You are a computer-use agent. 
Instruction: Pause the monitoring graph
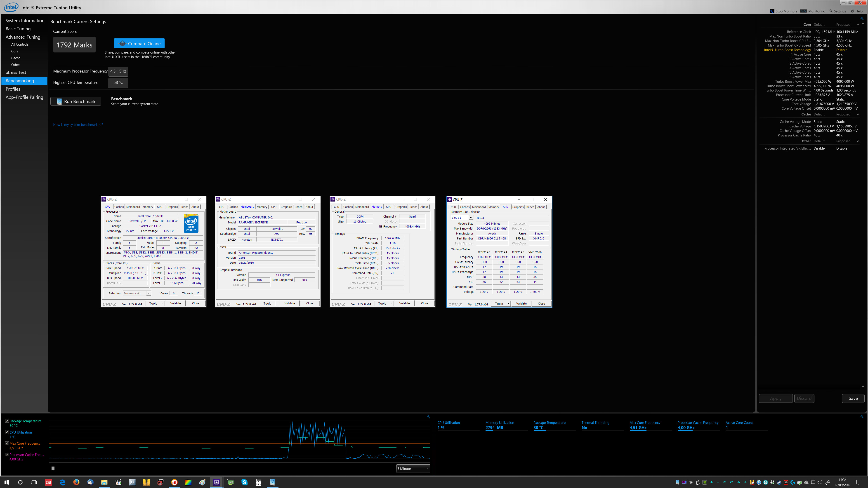[x=53, y=468]
